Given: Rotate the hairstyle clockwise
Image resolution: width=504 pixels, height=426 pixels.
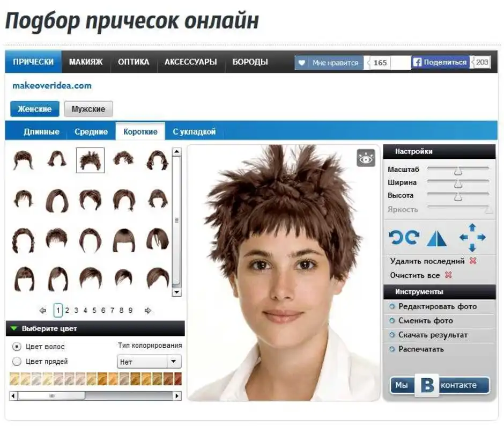Looking at the screenshot, I should (412, 238).
